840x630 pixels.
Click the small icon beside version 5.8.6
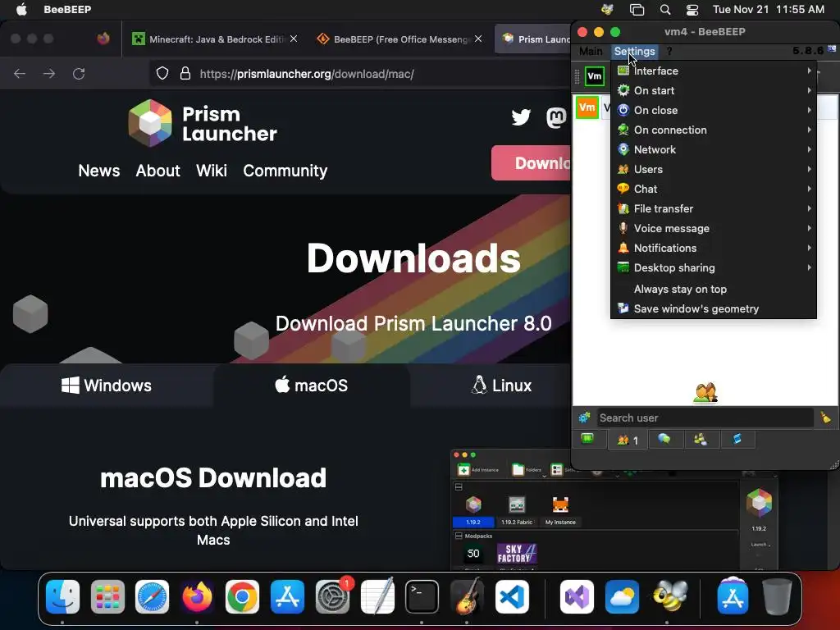click(832, 49)
